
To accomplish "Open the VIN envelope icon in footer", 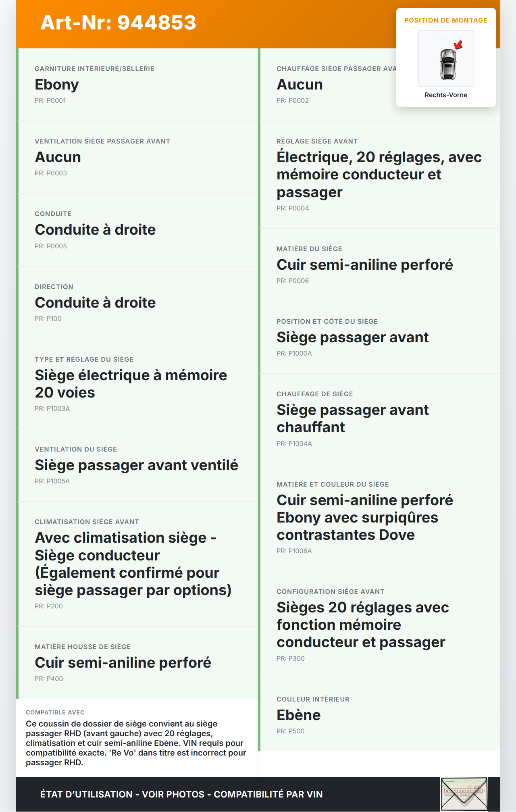I will (x=464, y=794).
